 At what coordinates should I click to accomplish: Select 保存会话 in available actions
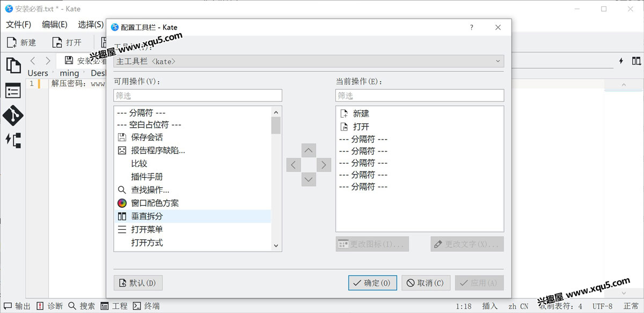coord(192,137)
